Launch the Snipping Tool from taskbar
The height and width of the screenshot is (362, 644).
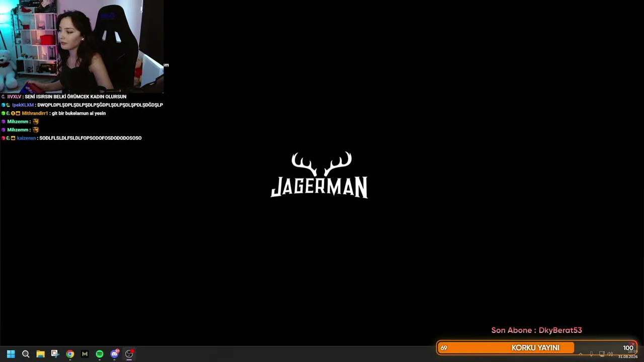click(x=55, y=354)
